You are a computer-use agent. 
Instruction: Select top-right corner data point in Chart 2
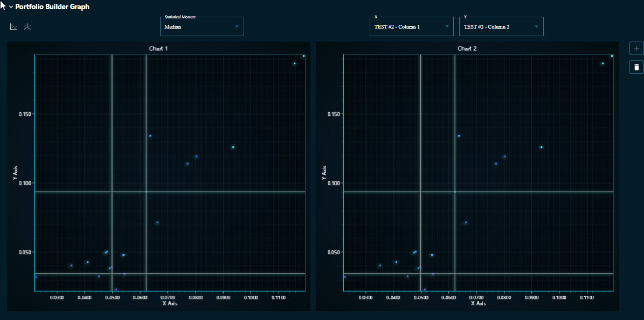point(612,56)
